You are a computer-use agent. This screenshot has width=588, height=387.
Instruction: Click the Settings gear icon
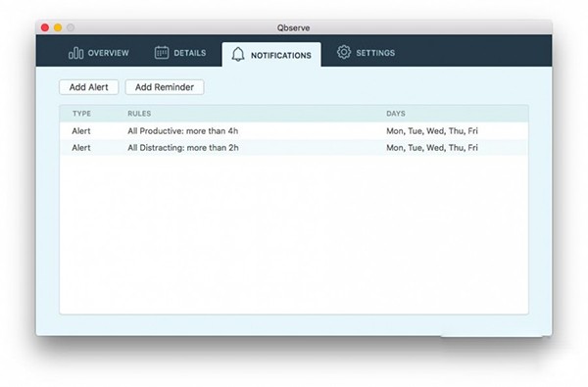(344, 53)
